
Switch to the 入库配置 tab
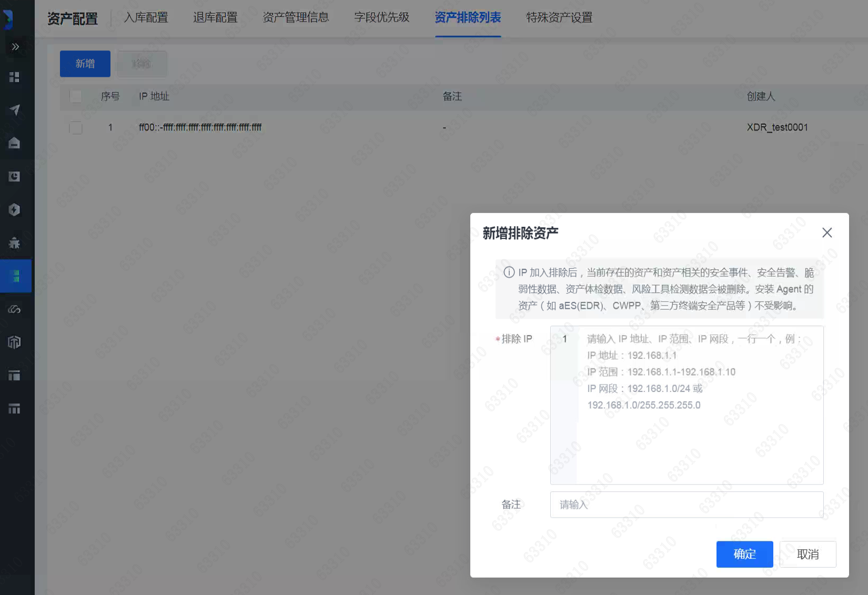point(146,18)
